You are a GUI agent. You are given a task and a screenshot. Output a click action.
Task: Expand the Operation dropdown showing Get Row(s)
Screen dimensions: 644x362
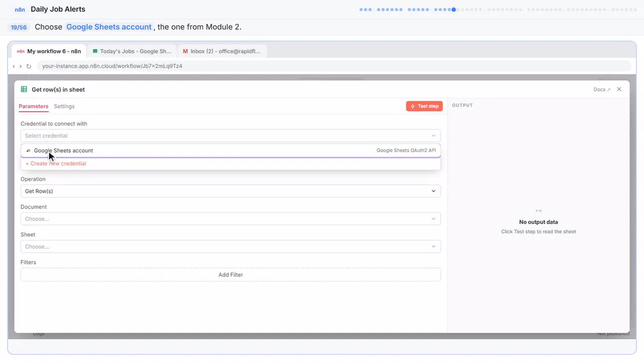click(230, 191)
